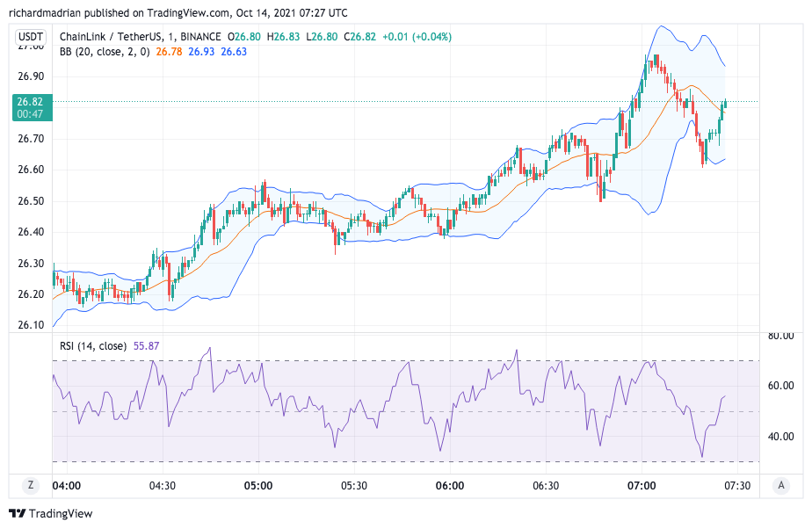Click the purple RSI value 55.87

146,346
